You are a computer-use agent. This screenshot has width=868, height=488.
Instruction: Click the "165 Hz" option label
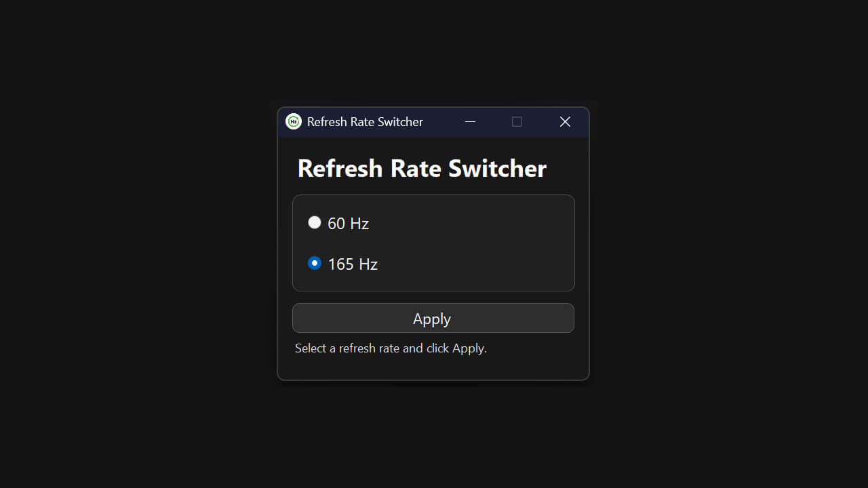tap(353, 264)
